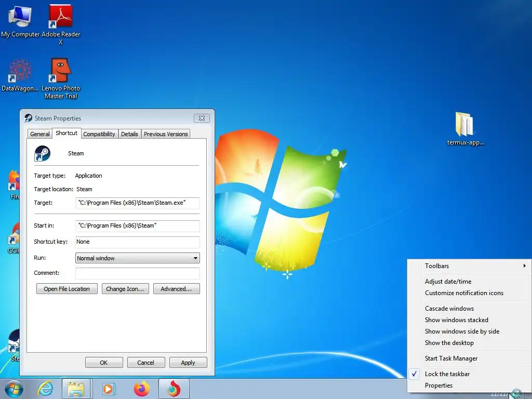Open the Compatibility tab
The width and height of the screenshot is (532, 399).
point(99,134)
